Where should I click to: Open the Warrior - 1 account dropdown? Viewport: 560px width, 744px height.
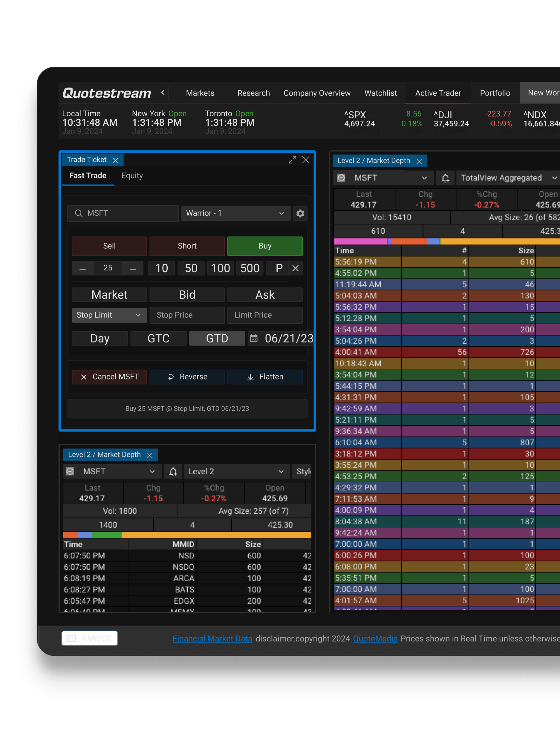click(235, 213)
